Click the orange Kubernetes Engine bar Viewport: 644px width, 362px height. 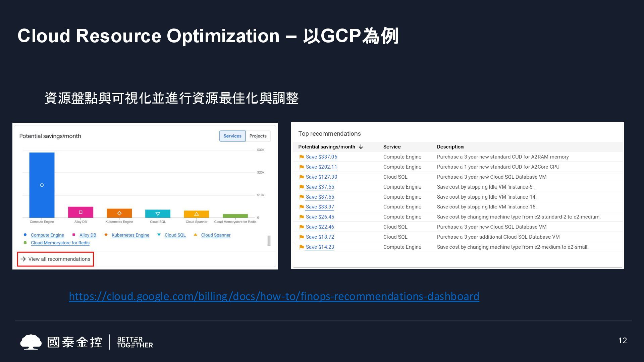click(x=119, y=213)
